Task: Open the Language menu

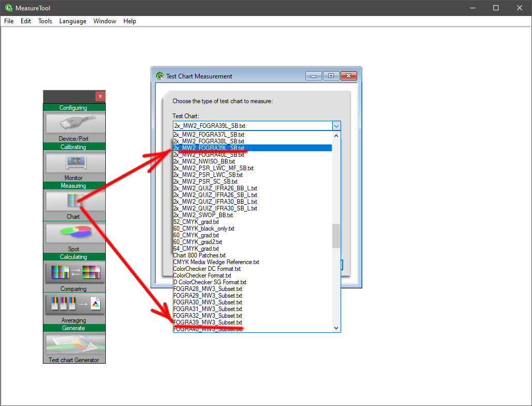Action: [x=73, y=21]
